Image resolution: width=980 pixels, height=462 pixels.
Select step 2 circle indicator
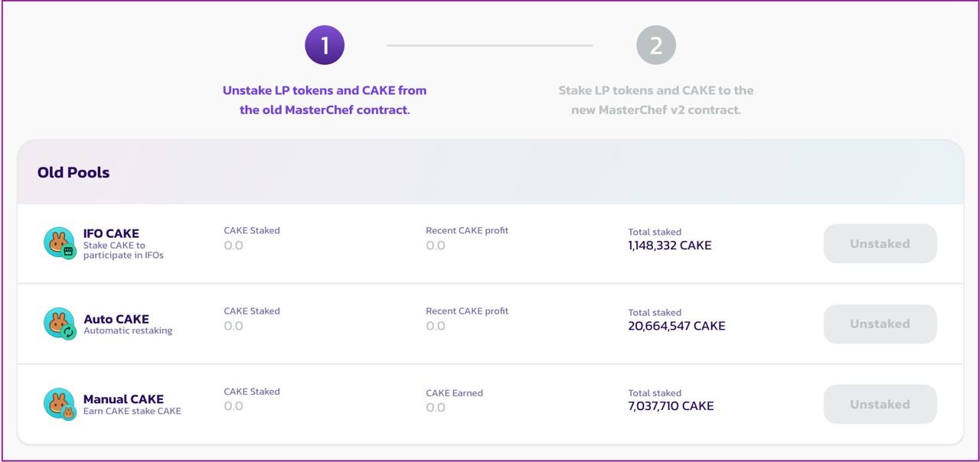coord(656,45)
